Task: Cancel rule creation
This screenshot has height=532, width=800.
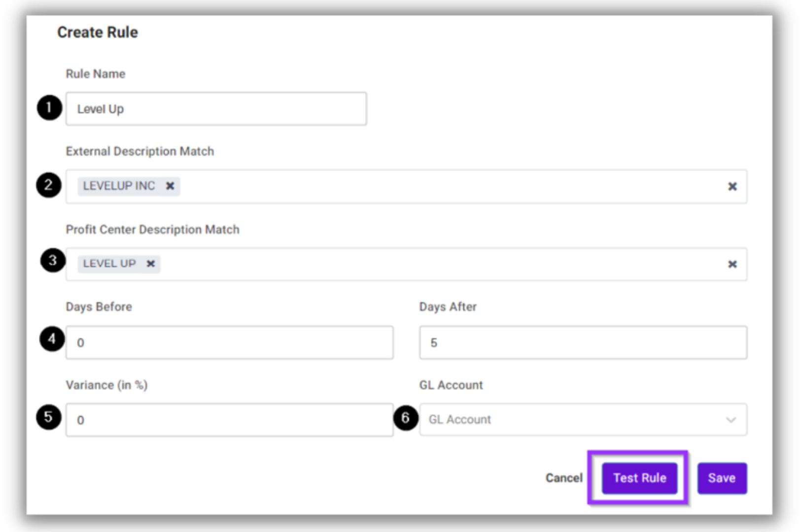Action: point(564,478)
